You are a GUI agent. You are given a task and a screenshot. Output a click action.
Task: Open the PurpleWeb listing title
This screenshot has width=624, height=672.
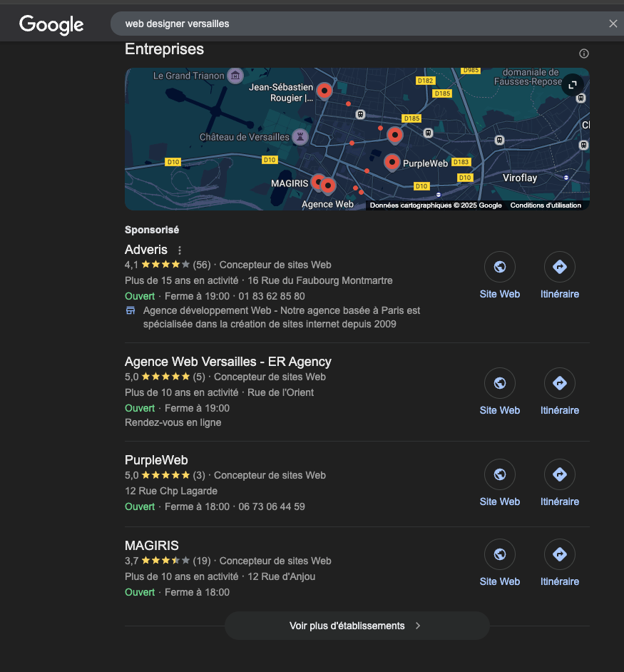coord(156,460)
